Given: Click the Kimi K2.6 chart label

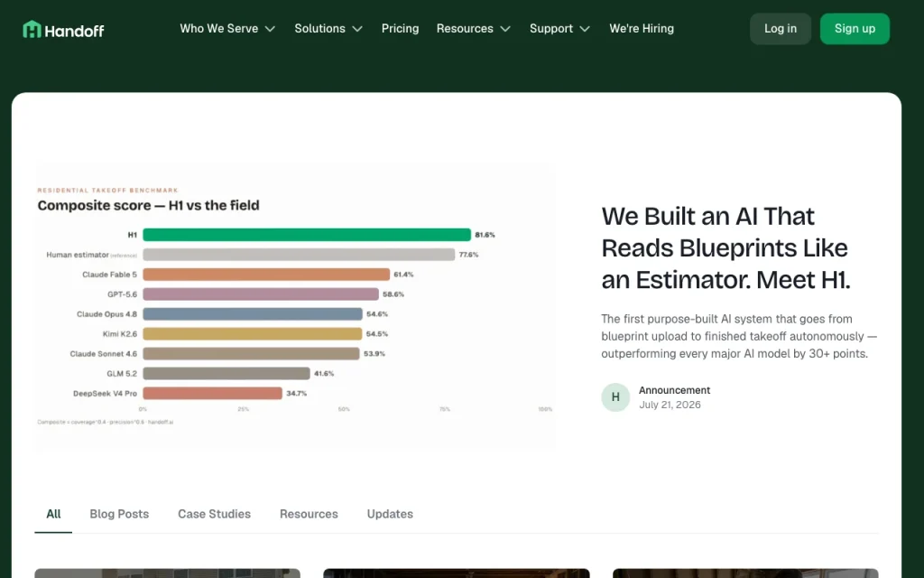Looking at the screenshot, I should click(120, 334).
